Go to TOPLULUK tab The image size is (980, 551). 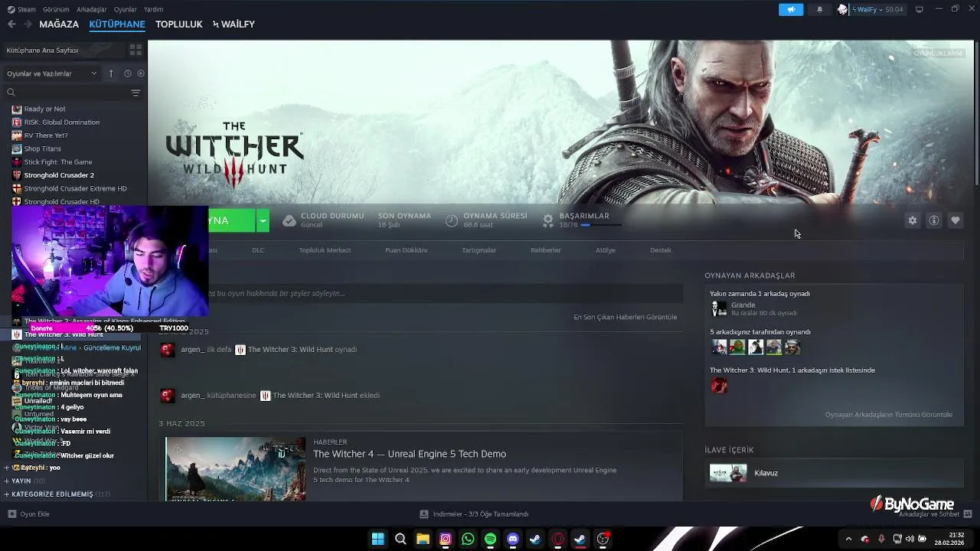[x=179, y=24]
